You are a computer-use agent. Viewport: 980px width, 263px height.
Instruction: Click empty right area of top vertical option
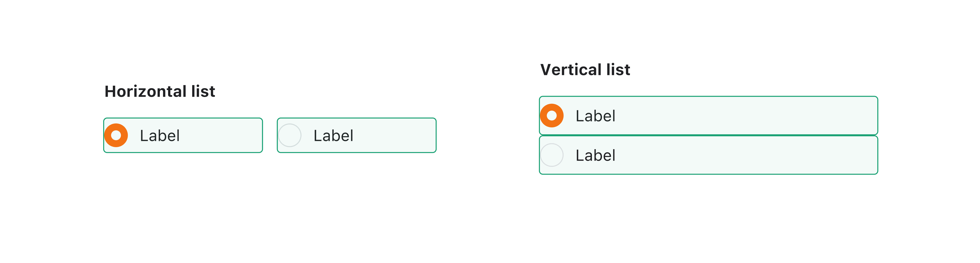tap(761, 116)
